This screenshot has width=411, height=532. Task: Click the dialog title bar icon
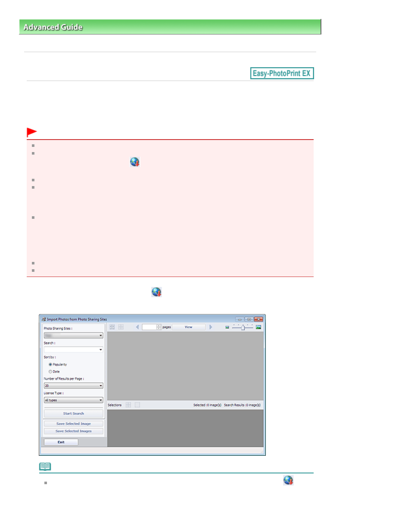pos(44,319)
